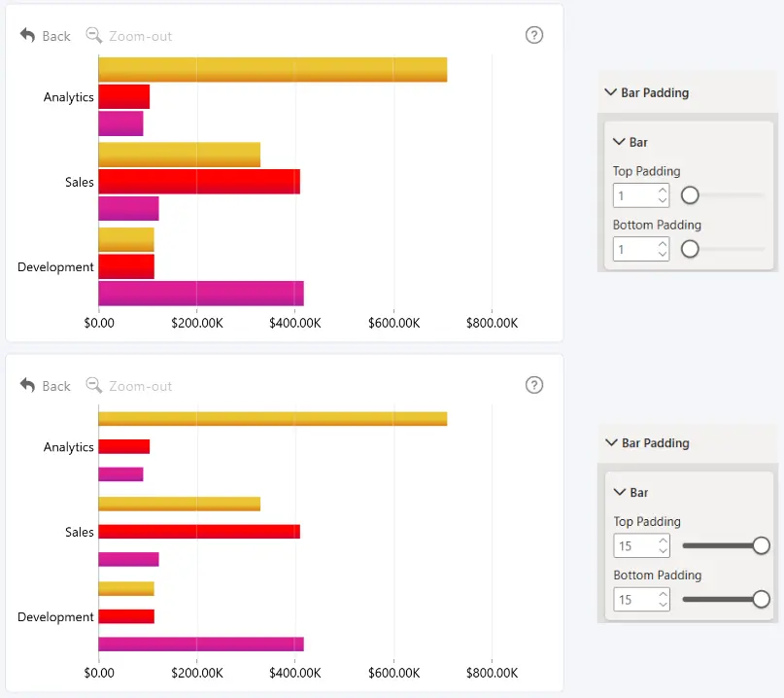Click the Top Padding slider handle set to 15

coord(761,545)
